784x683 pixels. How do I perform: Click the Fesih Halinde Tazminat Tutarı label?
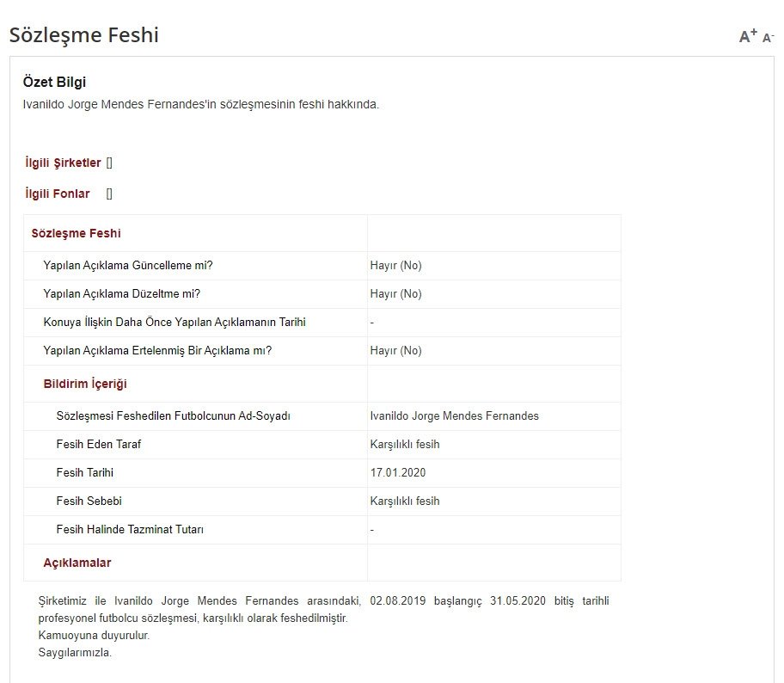click(x=130, y=529)
